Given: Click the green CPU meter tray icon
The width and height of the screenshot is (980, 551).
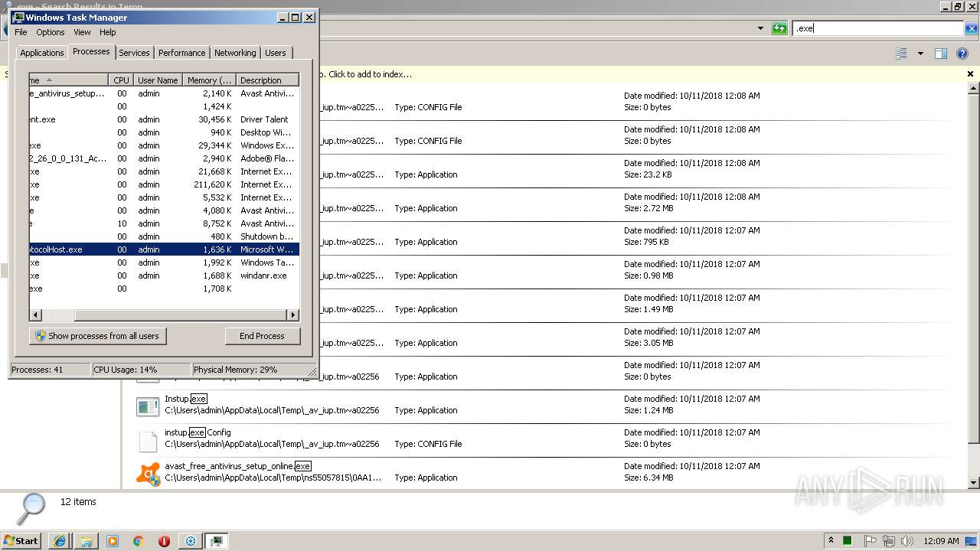Looking at the screenshot, I should (848, 540).
